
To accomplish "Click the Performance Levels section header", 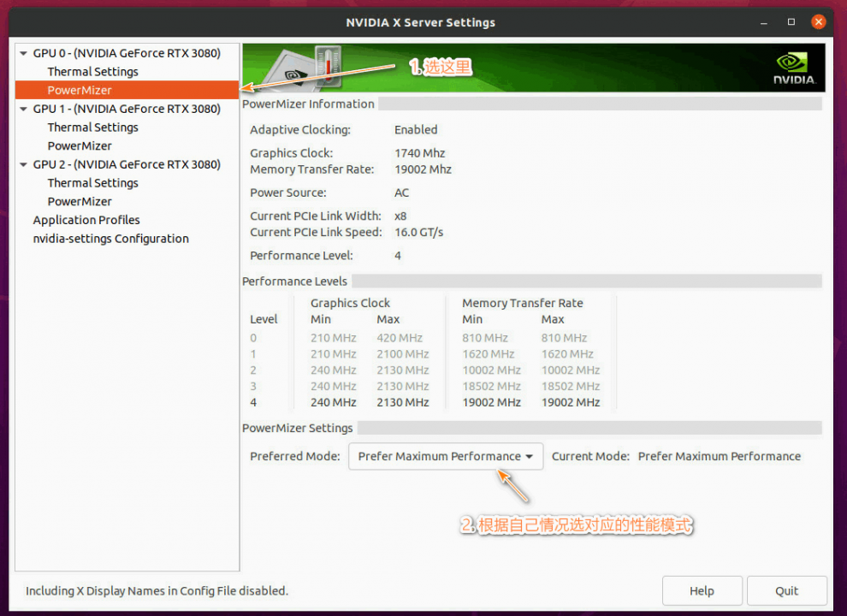I will pyautogui.click(x=294, y=281).
